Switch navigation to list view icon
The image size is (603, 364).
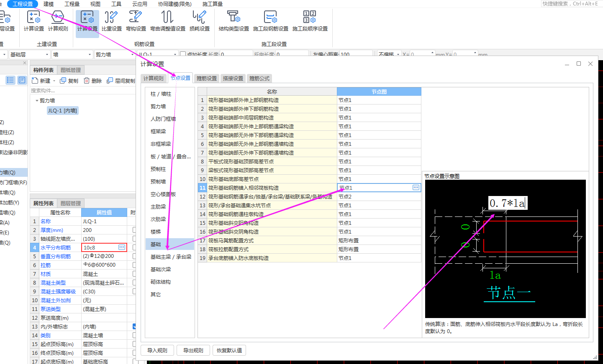coord(10,80)
